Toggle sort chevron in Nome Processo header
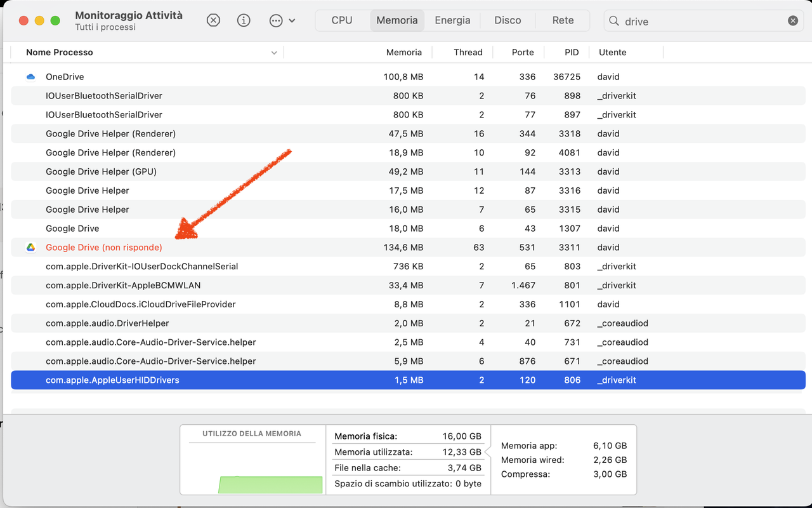Screen dimensions: 812x508 click(274, 53)
